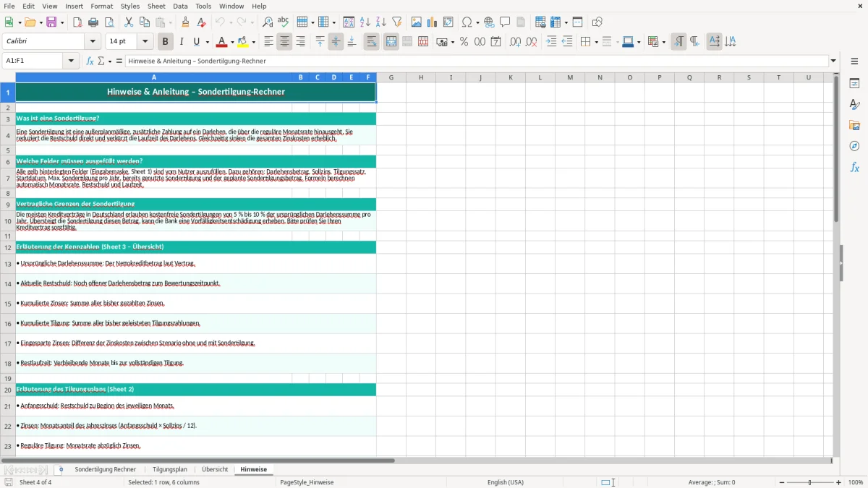868x488 pixels.
Task: Click the Save document icon
Action: (51, 22)
